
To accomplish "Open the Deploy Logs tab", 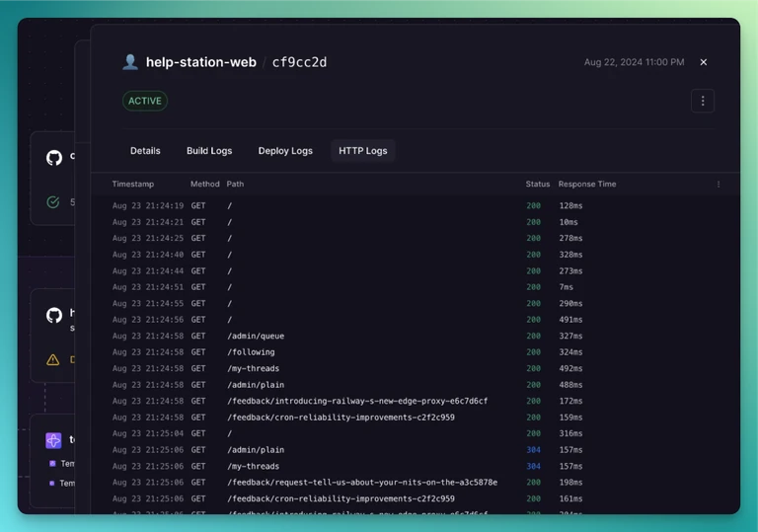I will point(285,151).
